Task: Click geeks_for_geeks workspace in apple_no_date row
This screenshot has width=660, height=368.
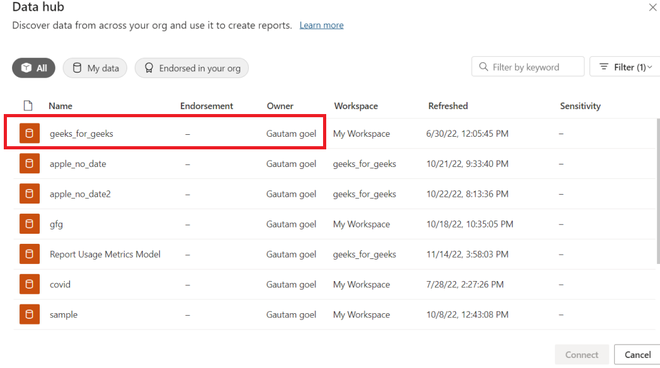Action: click(364, 164)
